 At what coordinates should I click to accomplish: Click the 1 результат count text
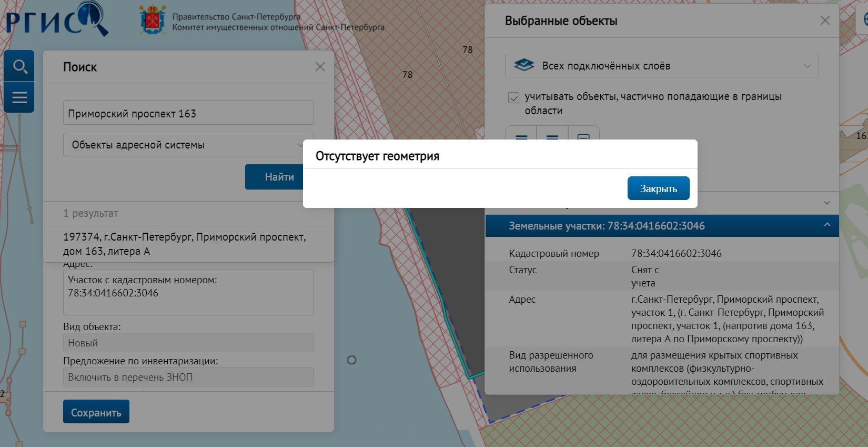pos(90,213)
